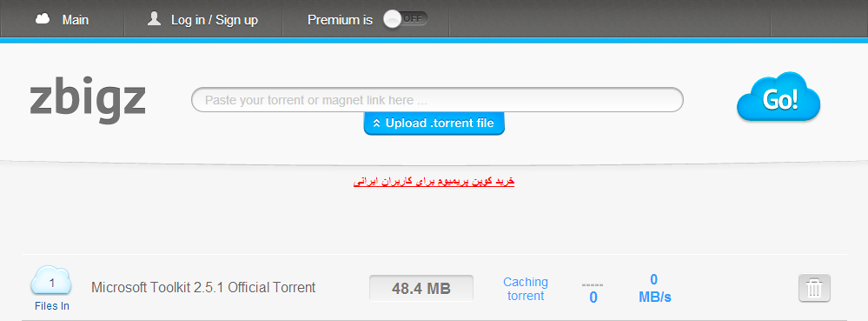Click the Upload .torrent file button
The width and height of the screenshot is (868, 321).
434,123
